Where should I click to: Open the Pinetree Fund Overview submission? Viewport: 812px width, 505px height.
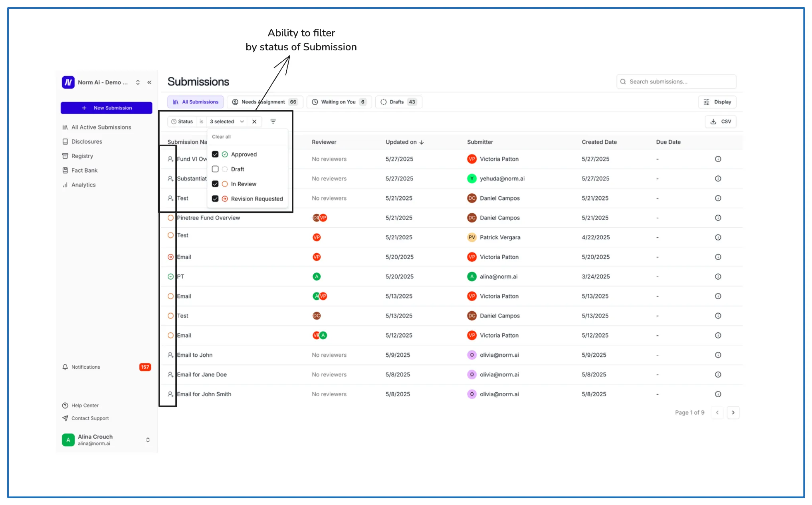click(208, 218)
